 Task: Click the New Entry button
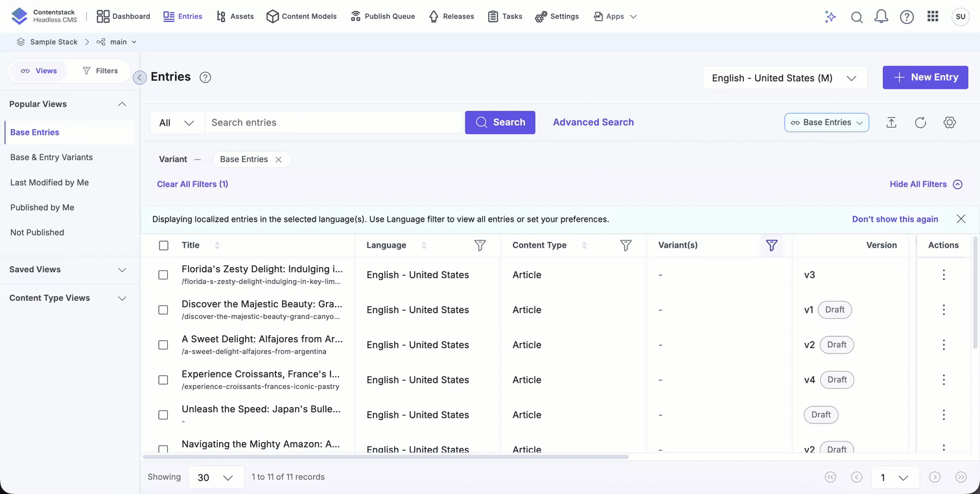click(925, 77)
